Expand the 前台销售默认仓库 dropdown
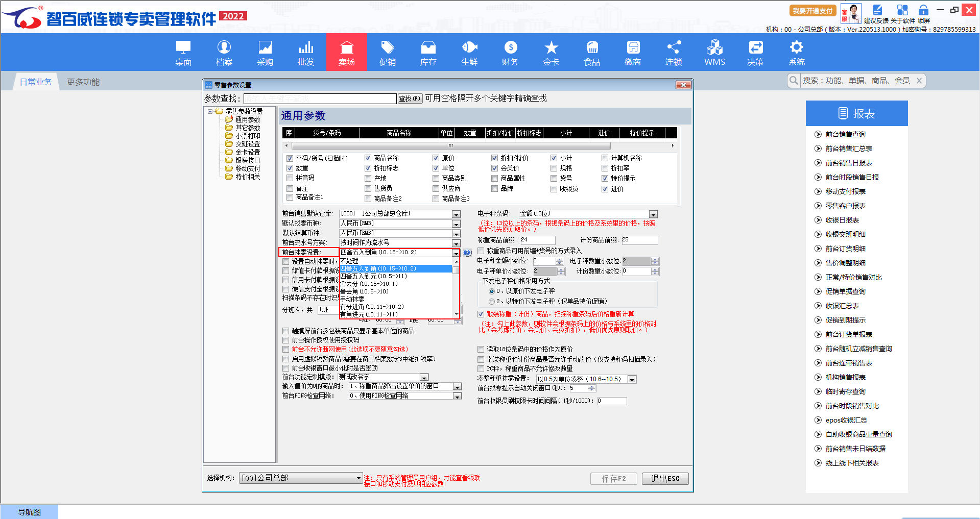The image size is (980, 519). click(x=456, y=214)
